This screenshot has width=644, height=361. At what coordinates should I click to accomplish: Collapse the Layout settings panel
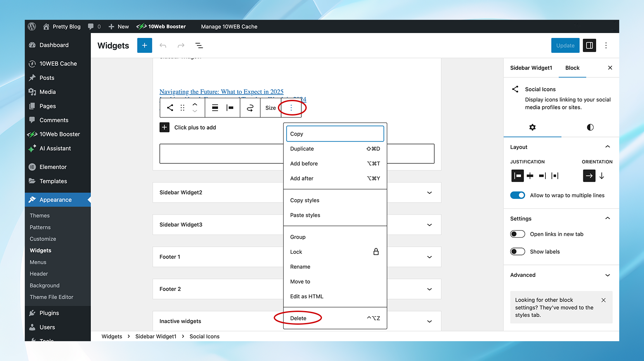click(607, 146)
